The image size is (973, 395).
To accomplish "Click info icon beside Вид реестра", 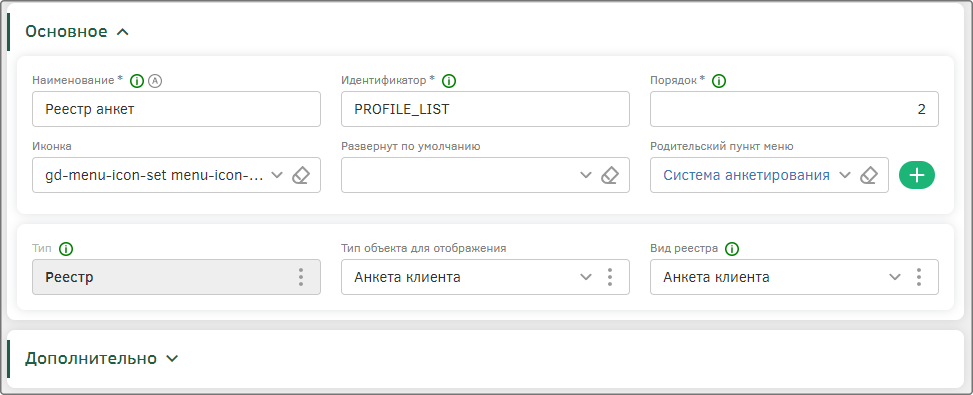I will tap(733, 249).
